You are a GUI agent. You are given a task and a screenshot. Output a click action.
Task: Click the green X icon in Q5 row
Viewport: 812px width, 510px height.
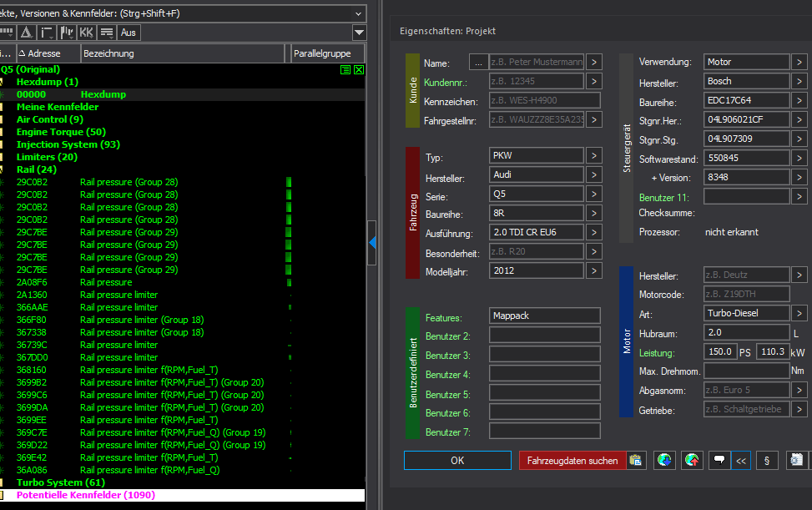coord(359,70)
